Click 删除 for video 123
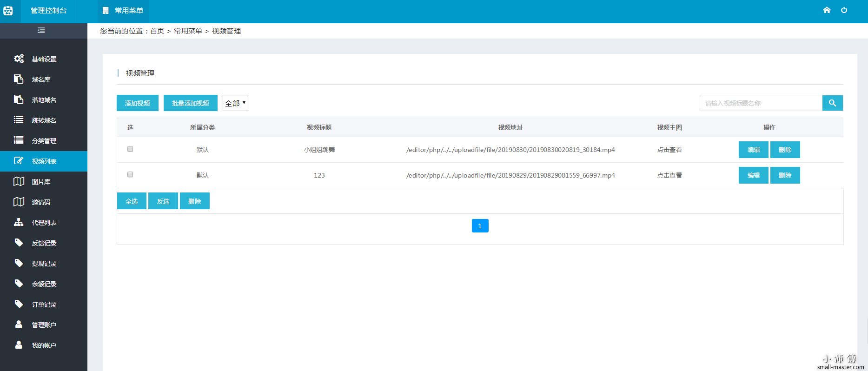 785,175
